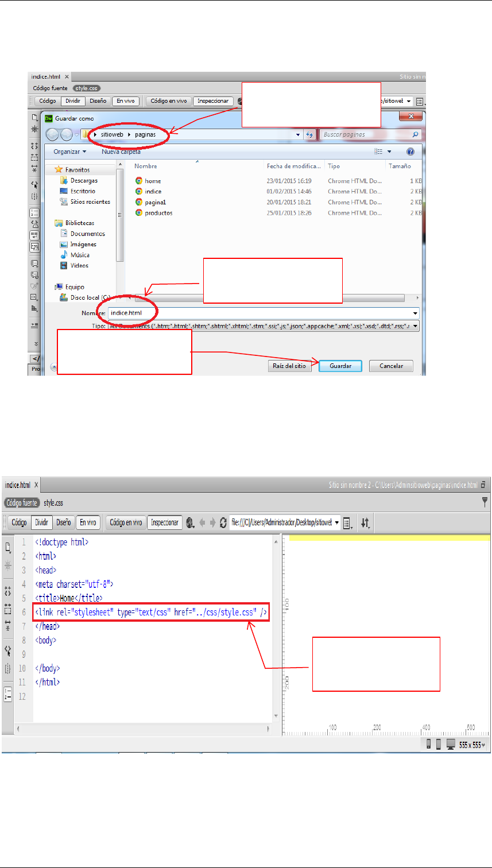
Task: Toggle En vivo in the upper toolbar
Action: coord(125,101)
